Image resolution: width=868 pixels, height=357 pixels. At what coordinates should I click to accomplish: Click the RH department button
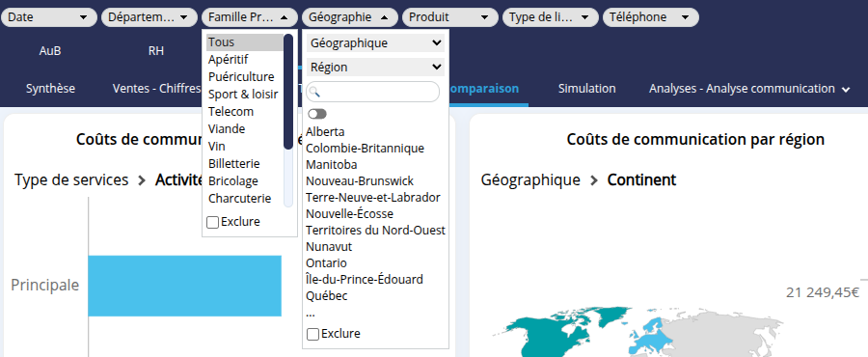point(156,51)
